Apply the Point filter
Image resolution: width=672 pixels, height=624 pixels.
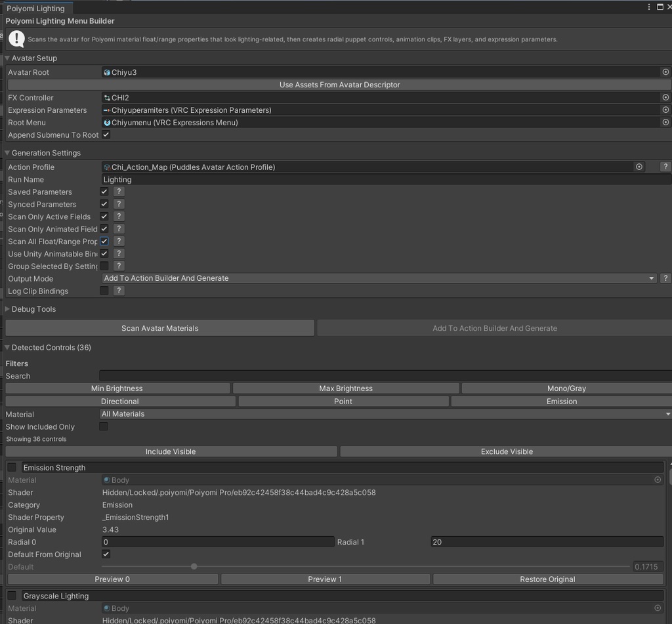pos(343,402)
